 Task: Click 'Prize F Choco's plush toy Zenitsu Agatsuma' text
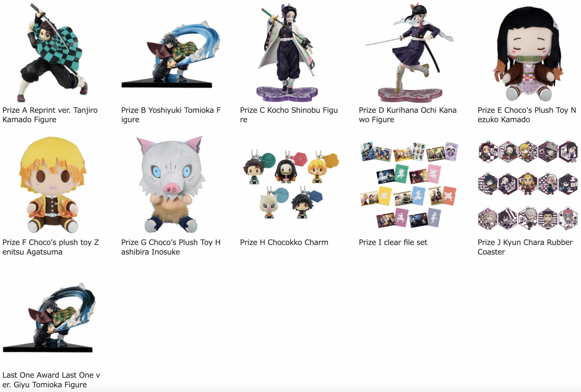51,247
